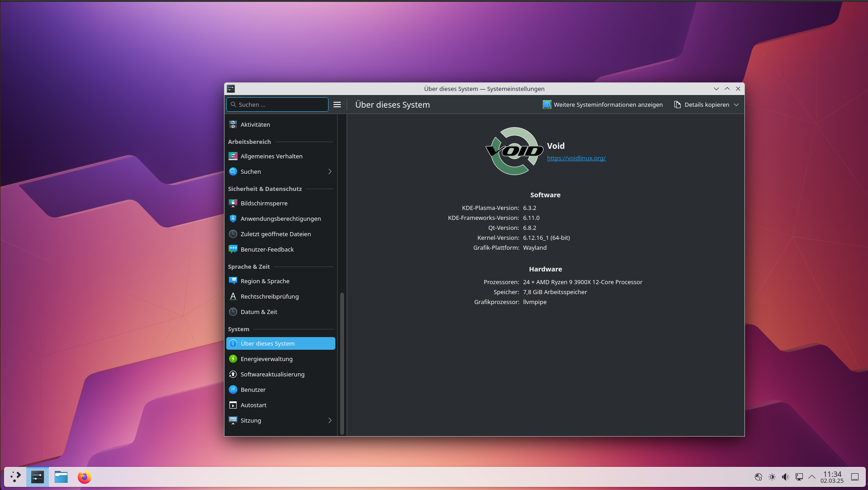Show hidden system tray icons
Viewport: 868px width, 490px height.
(x=812, y=477)
